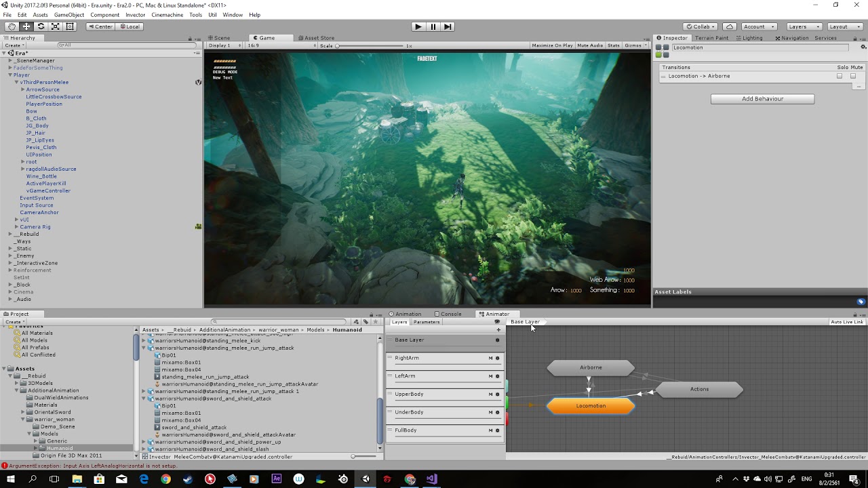Toggle Stats overlay in Game view
This screenshot has height=488, width=868.
click(614, 45)
